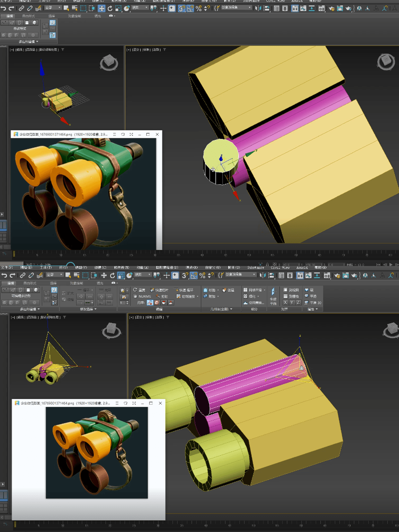Enable the constrain-to-face toggle in the ribbon

(164, 303)
